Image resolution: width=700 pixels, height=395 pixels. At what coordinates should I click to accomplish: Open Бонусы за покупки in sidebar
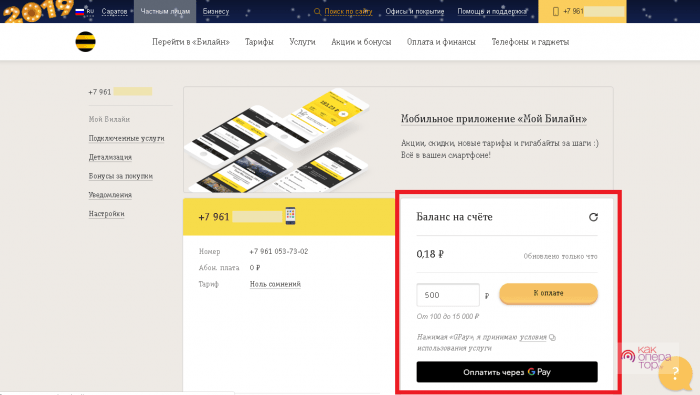[x=121, y=176]
